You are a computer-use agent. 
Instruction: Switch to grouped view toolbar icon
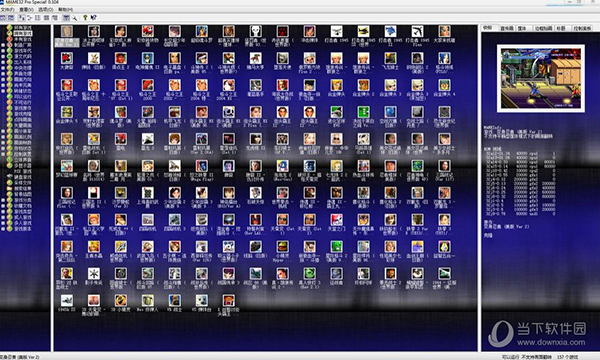(x=55, y=18)
